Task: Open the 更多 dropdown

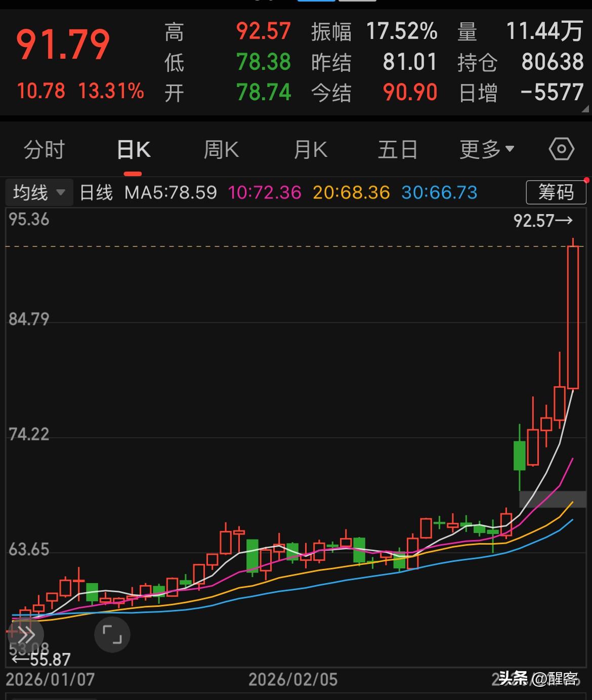Action: coord(484,148)
